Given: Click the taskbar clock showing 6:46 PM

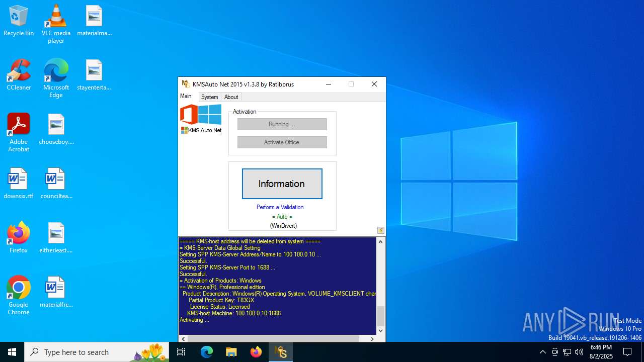Looking at the screenshot, I should pos(601,352).
